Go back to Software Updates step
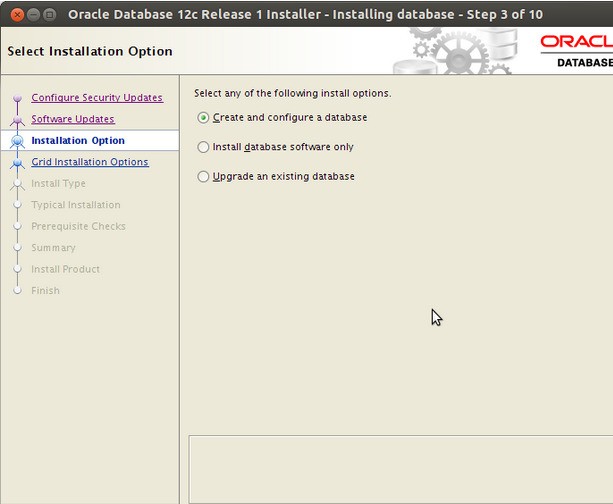This screenshot has width=613, height=504. [x=73, y=119]
